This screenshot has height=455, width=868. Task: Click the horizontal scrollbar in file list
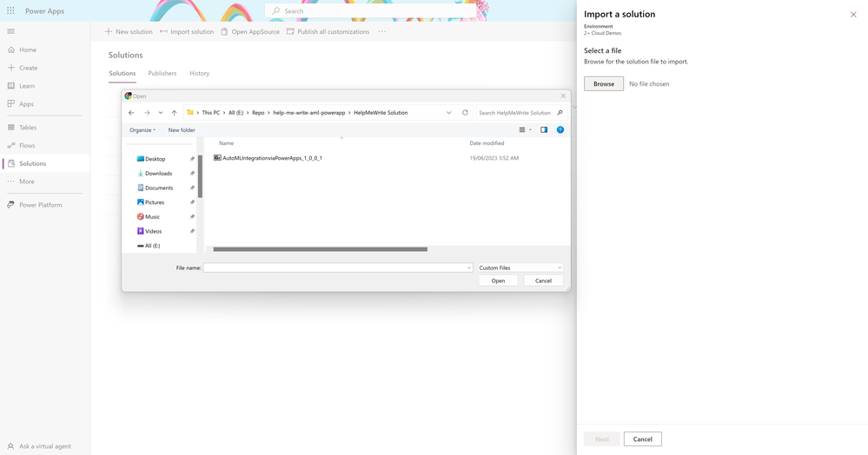[320, 249]
